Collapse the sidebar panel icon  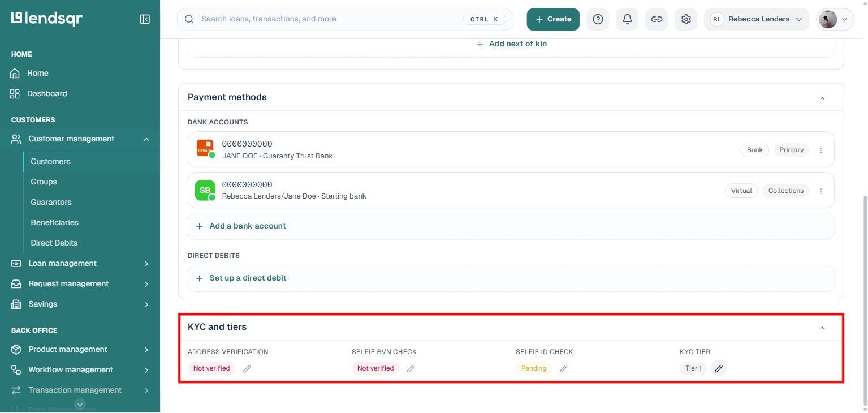pyautogui.click(x=145, y=19)
